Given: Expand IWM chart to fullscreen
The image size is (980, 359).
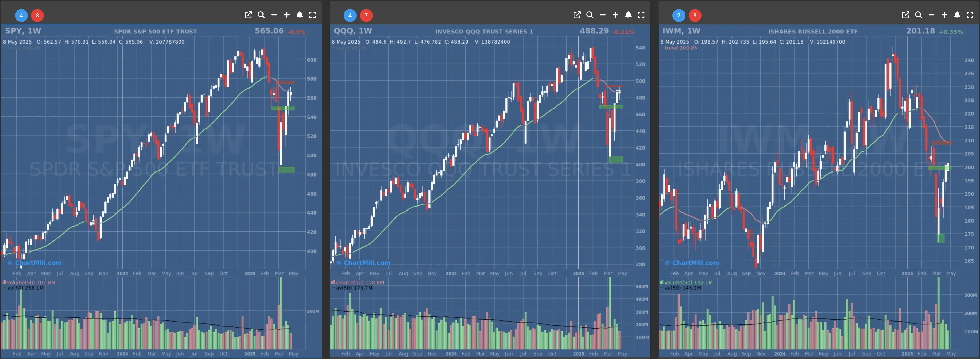Looking at the screenshot, I should (970, 15).
